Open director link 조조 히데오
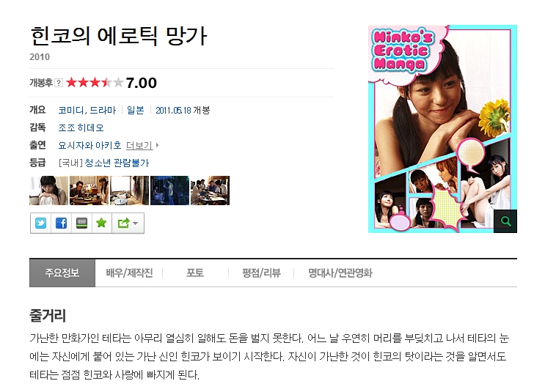This screenshot has height=392, width=534. (x=81, y=128)
